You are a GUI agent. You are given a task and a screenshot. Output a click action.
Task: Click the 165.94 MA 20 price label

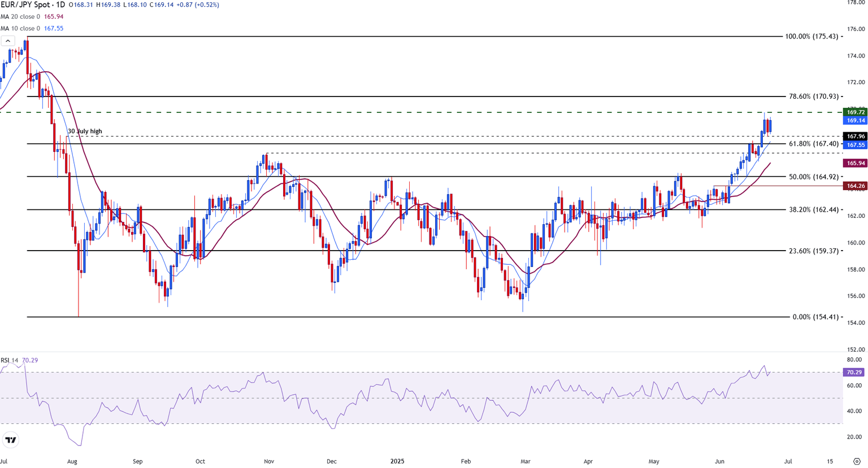[854, 163]
